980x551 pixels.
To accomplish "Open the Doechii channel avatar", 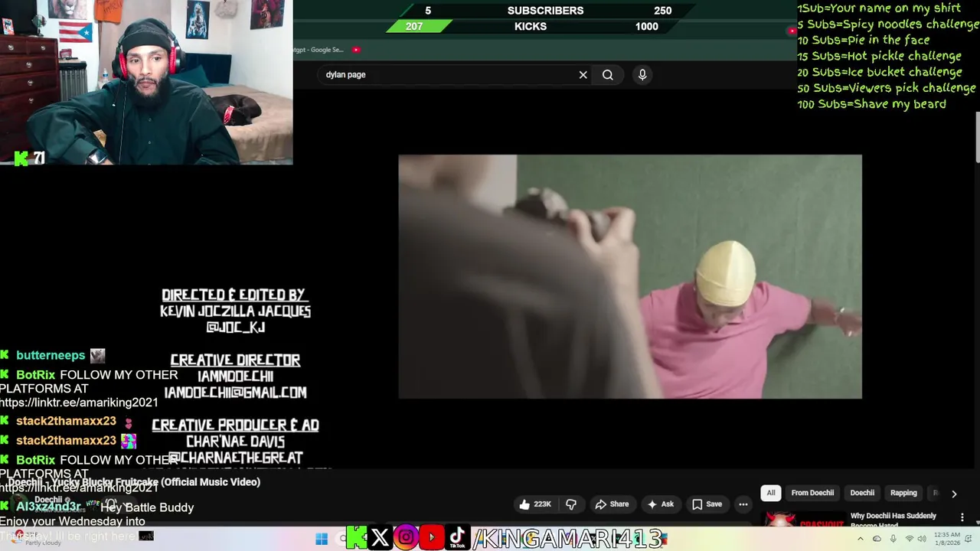I will coord(18,503).
